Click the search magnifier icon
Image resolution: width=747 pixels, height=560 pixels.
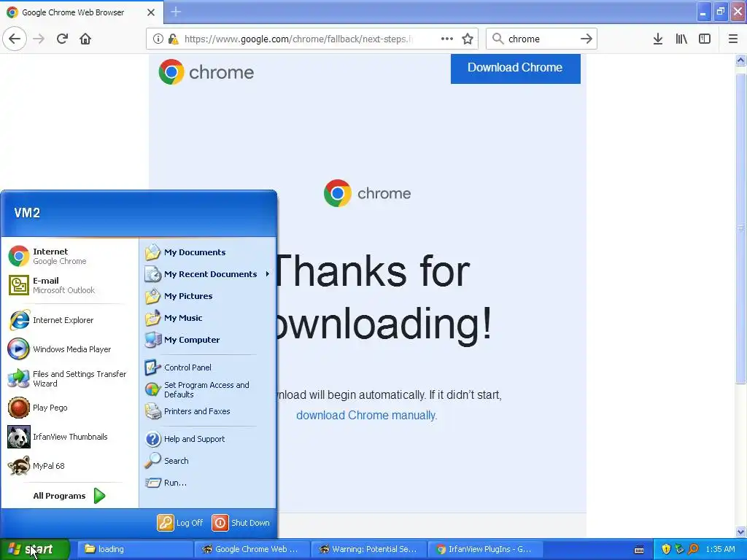coord(498,39)
